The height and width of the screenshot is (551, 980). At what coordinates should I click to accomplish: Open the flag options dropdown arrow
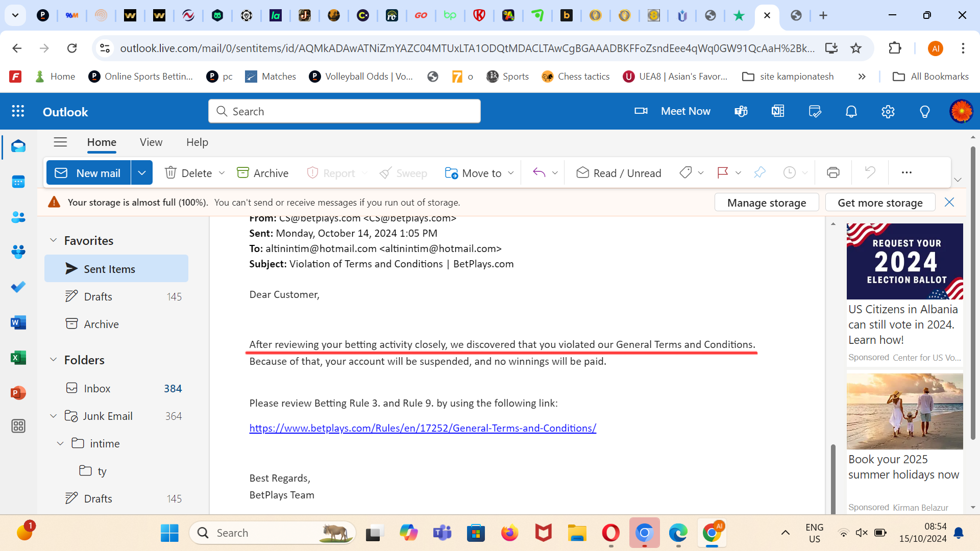(738, 173)
